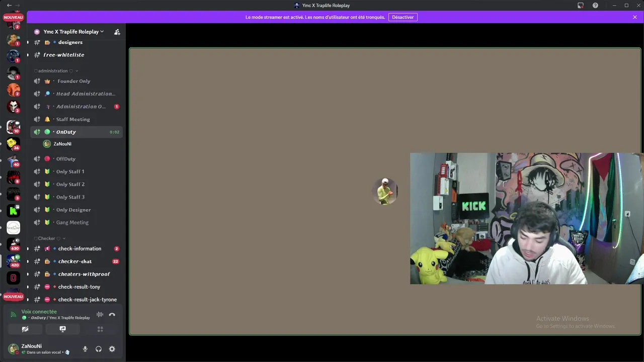The height and width of the screenshot is (362, 644).
Task: Join the Founder Only voice channel
Action: 76,81
